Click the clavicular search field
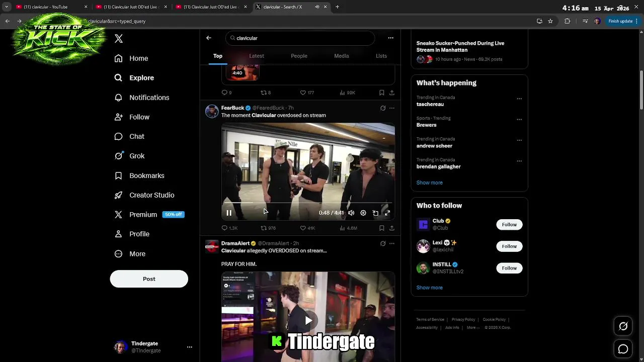This screenshot has height=362, width=644. click(x=300, y=38)
